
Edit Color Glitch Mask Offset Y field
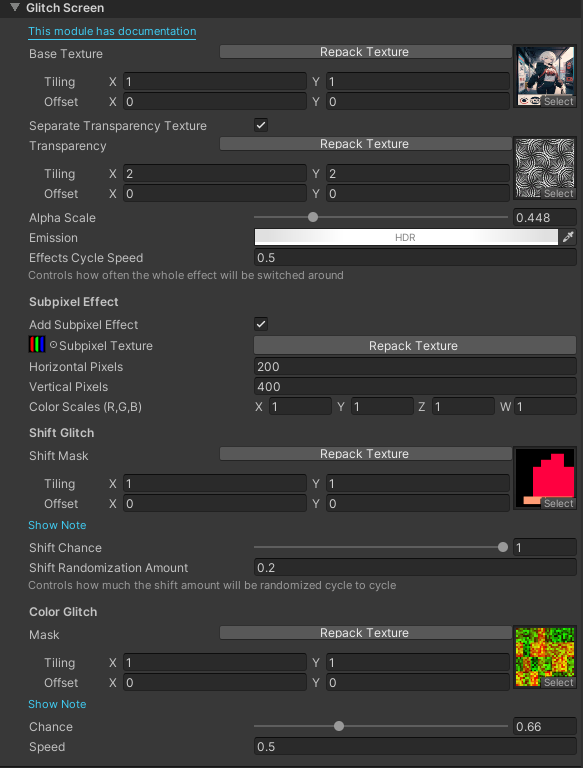pos(418,682)
